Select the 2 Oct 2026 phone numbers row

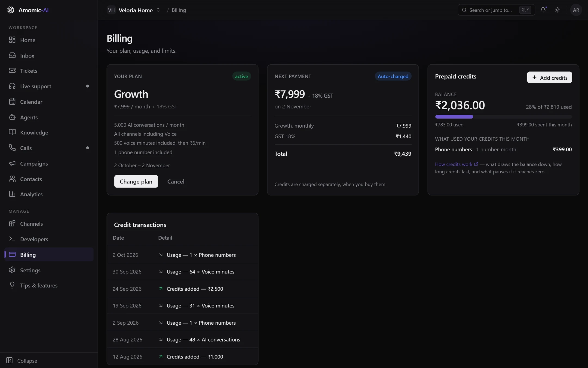point(182,255)
